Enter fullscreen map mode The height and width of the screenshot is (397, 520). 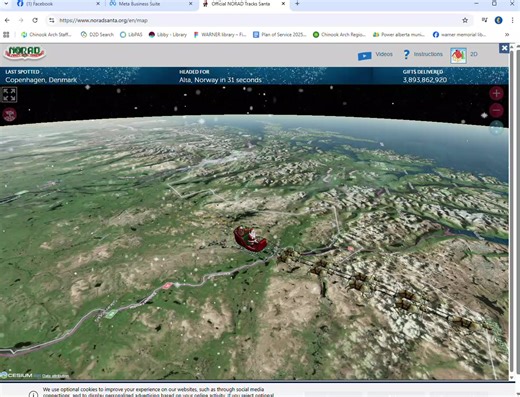click(x=9, y=95)
